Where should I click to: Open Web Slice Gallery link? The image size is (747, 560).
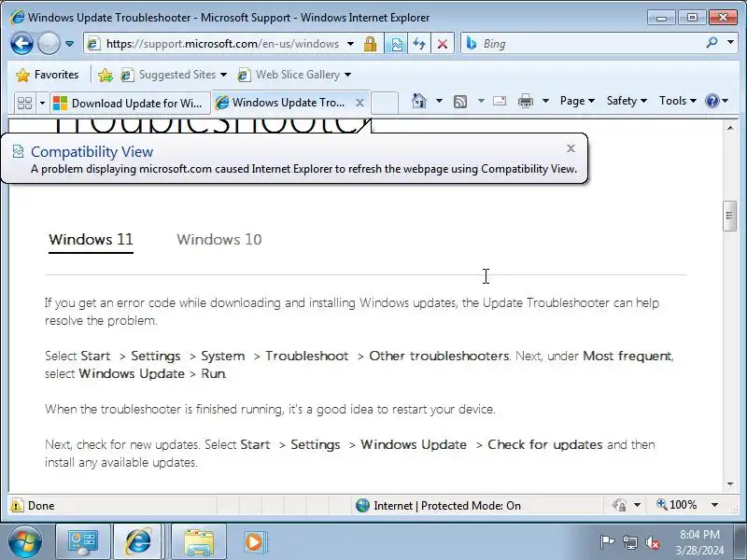(x=290, y=75)
